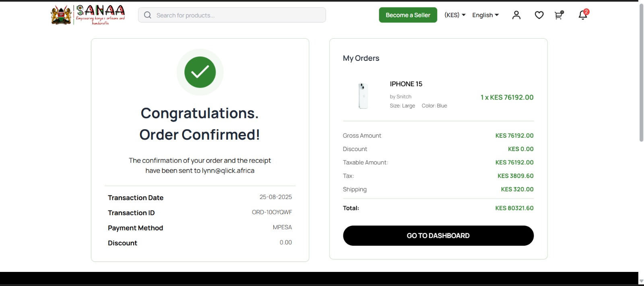Click the page vertical scrollbar
This screenshot has height=286, width=644.
pyautogui.click(x=641, y=73)
